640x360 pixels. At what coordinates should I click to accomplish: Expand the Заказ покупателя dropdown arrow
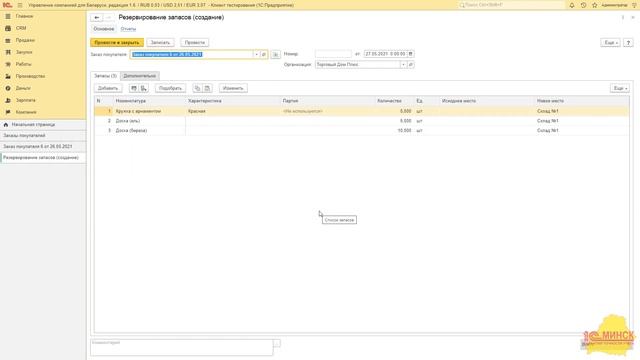256,54
